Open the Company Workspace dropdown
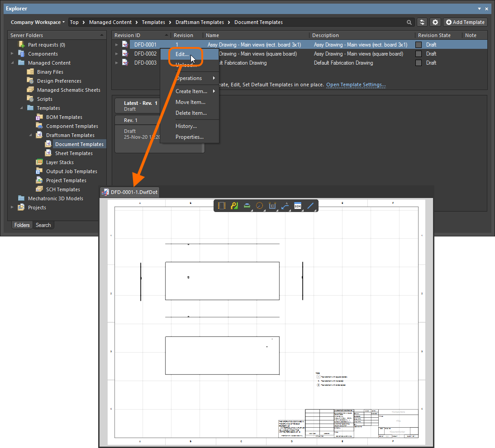Viewport: 495px width, 448px height. pos(38,22)
